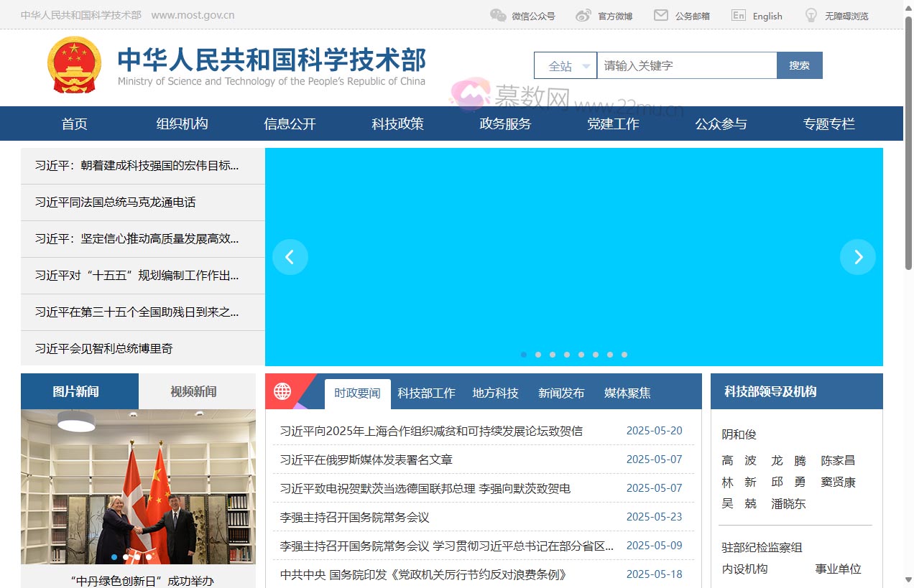The height and width of the screenshot is (588, 914).
Task: Select the fifth carousel indicator dot
Action: (581, 354)
